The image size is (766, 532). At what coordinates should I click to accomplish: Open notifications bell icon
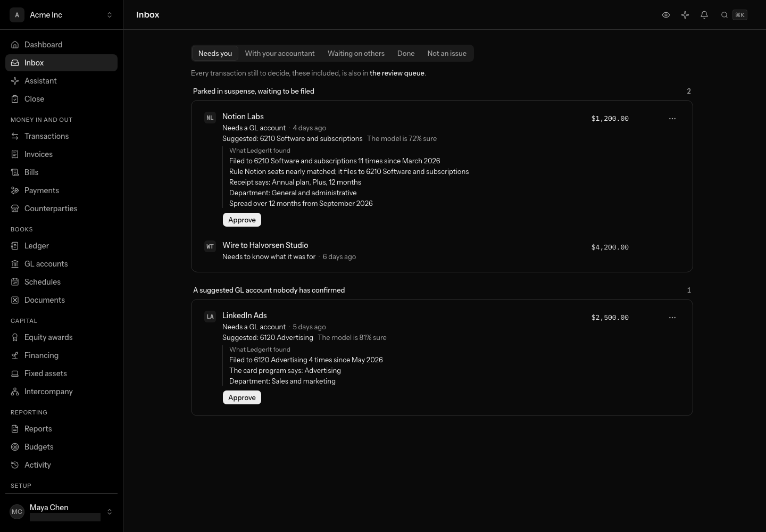(x=704, y=15)
